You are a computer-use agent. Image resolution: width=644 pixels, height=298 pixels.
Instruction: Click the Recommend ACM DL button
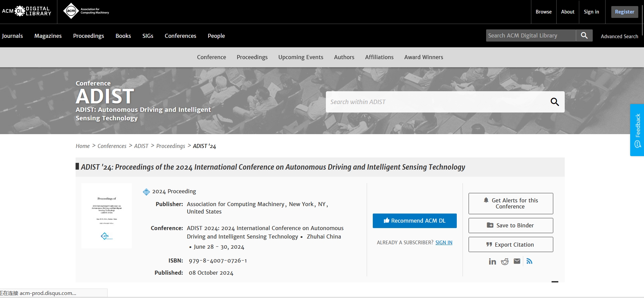[415, 221]
